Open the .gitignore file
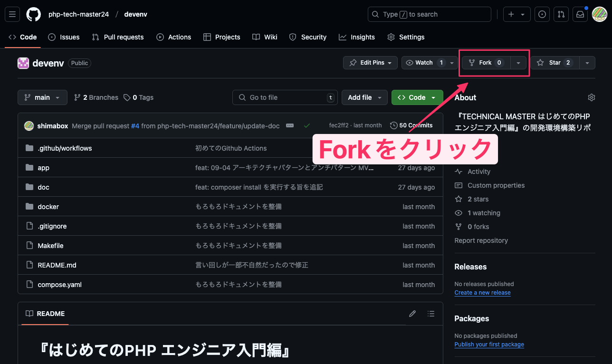 point(52,226)
